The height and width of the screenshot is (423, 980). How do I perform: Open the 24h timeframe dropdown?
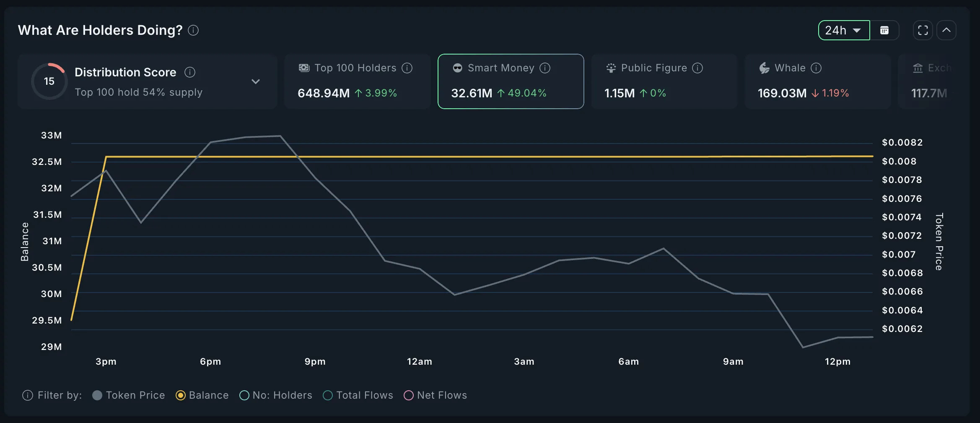pyautogui.click(x=843, y=30)
